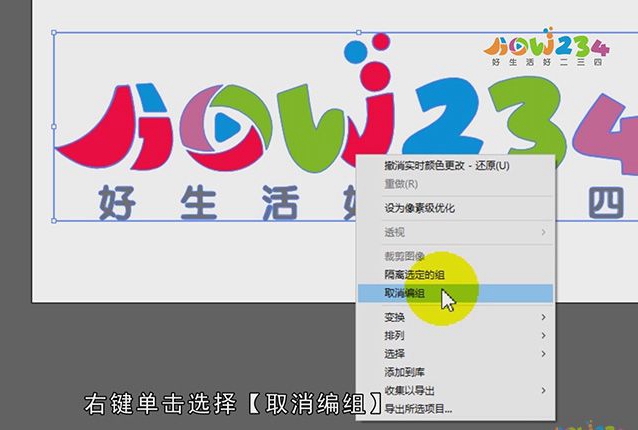Image resolution: width=638 pixels, height=430 pixels.
Task: Expand the 透视 submenu arrow
Action: pyautogui.click(x=544, y=232)
